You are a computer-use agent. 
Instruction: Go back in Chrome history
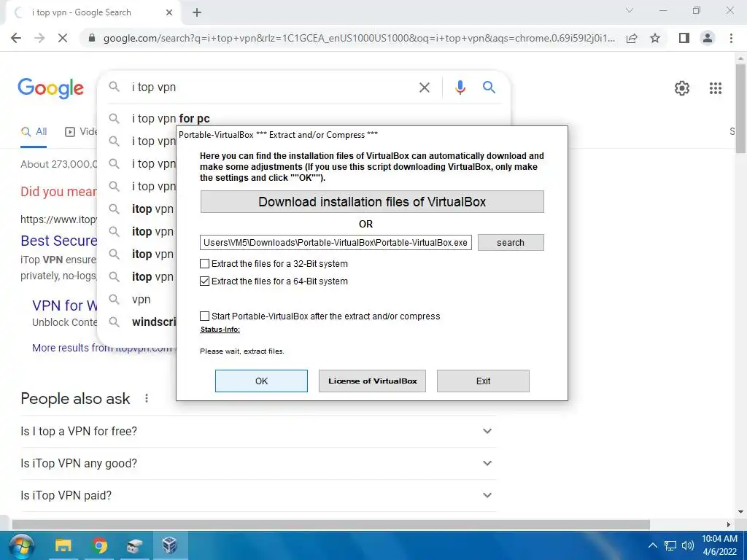click(16, 38)
